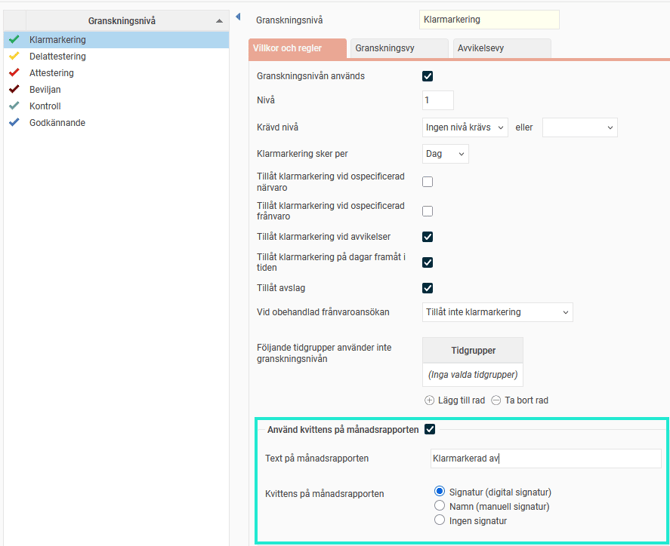Open the Klarmarkering sker per dropdown
Viewport: 670px width, 546px height.
click(x=445, y=154)
